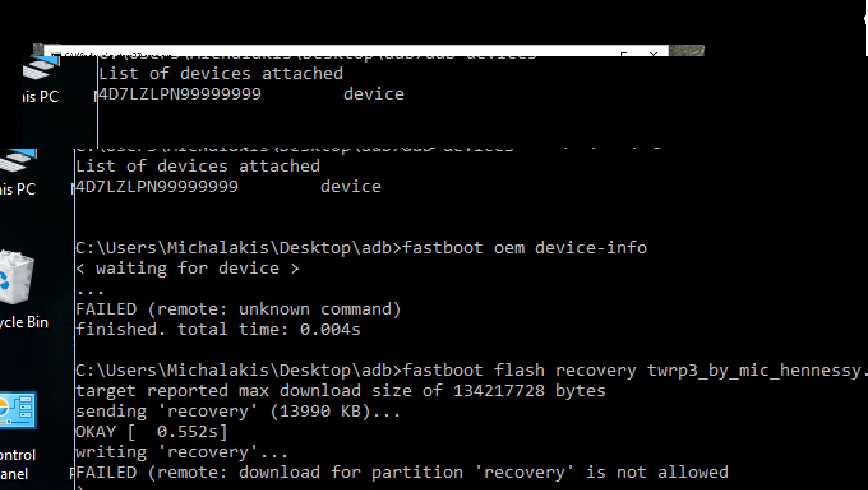The image size is (868, 490).
Task: Open the Control Panel desktop icon
Action: pyautogui.click(x=18, y=412)
